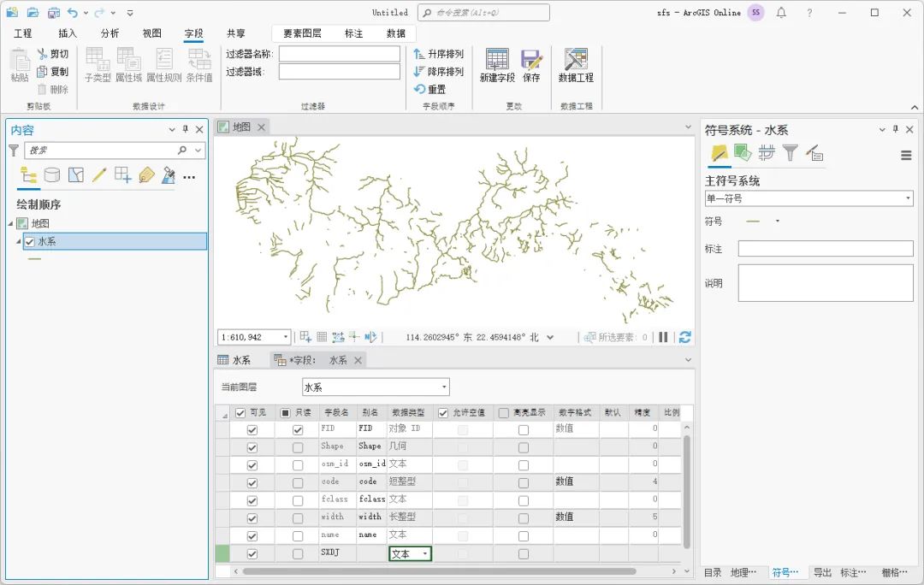This screenshot has height=585, width=924.
Task: Click the more options ellipsis in Contents pane
Action: 188,177
